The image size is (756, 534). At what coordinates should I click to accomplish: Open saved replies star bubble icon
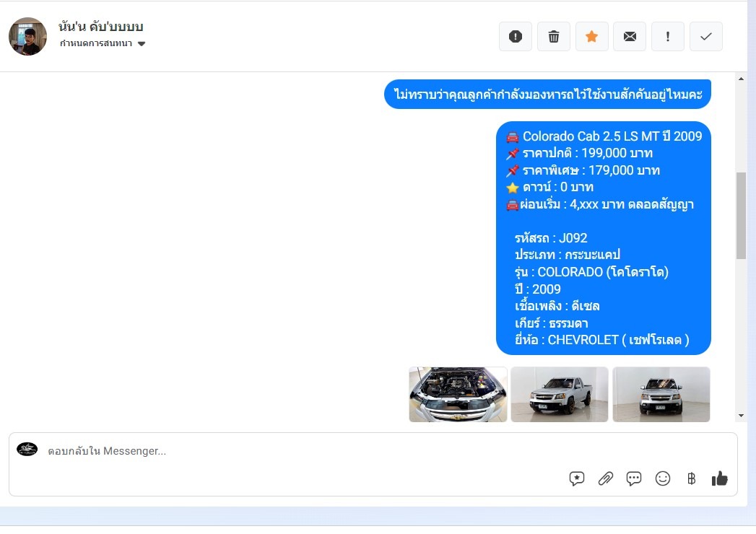click(577, 478)
